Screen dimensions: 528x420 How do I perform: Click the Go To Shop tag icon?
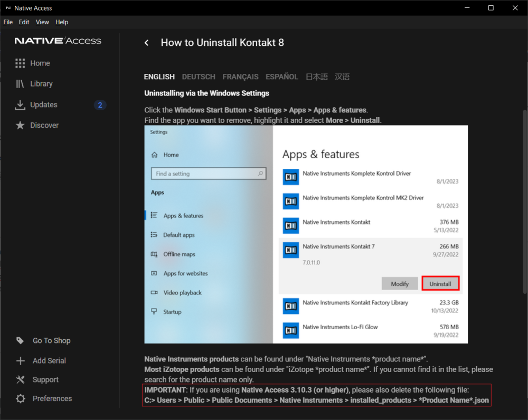[x=20, y=340]
